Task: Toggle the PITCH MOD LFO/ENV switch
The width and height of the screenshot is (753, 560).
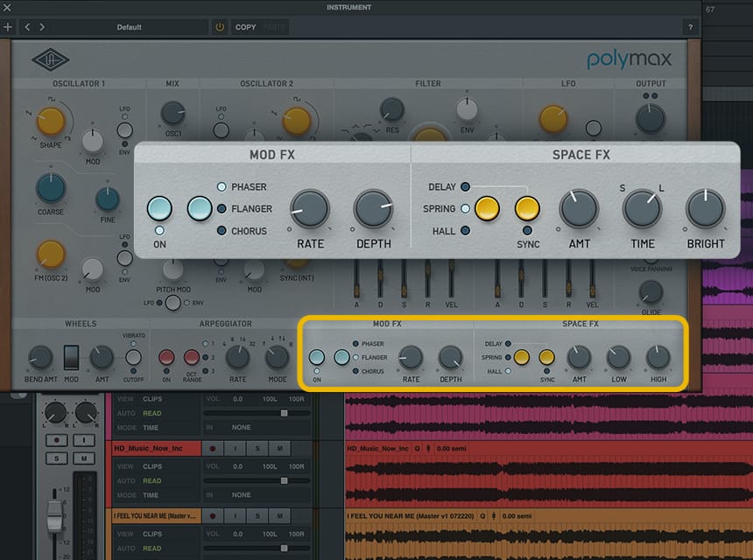Action: tap(172, 303)
